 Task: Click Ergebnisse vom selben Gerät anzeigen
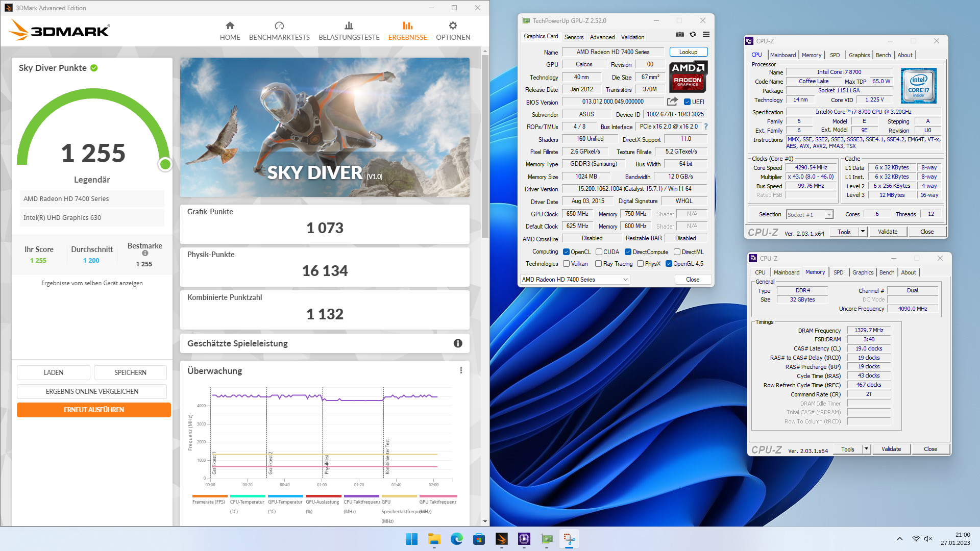click(92, 283)
